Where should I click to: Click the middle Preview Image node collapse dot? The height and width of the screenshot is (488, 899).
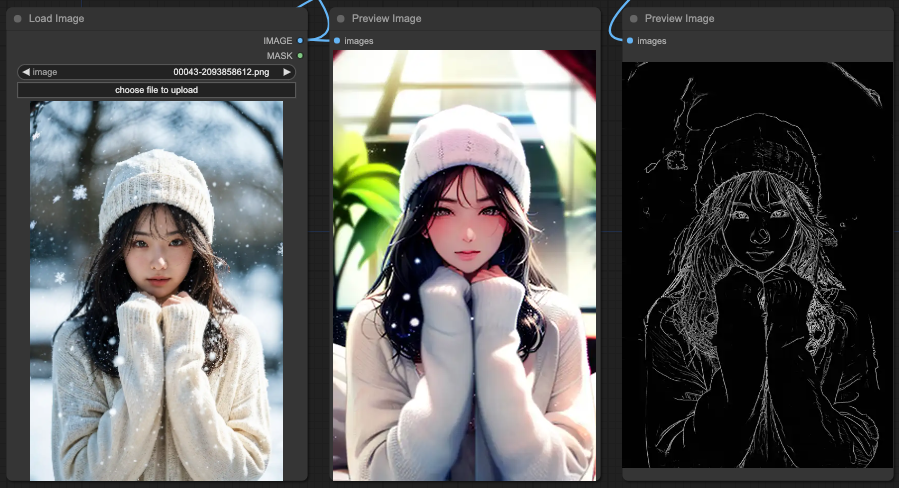point(341,18)
